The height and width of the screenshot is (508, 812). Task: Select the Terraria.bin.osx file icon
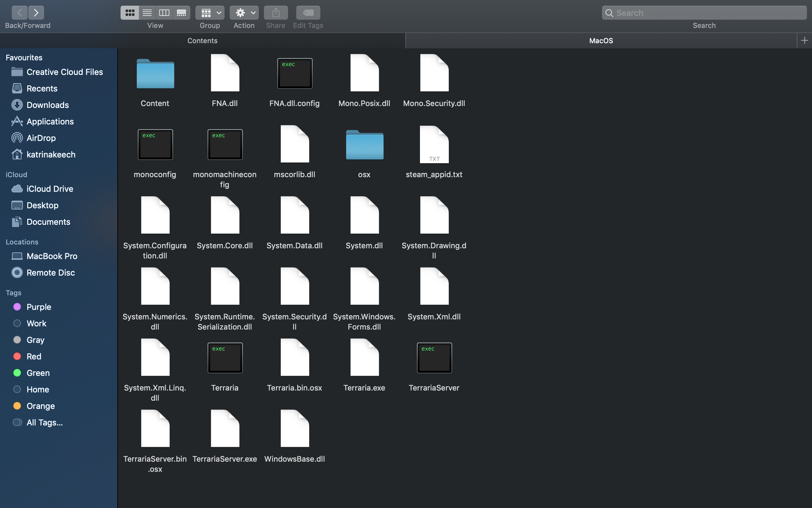(x=295, y=357)
